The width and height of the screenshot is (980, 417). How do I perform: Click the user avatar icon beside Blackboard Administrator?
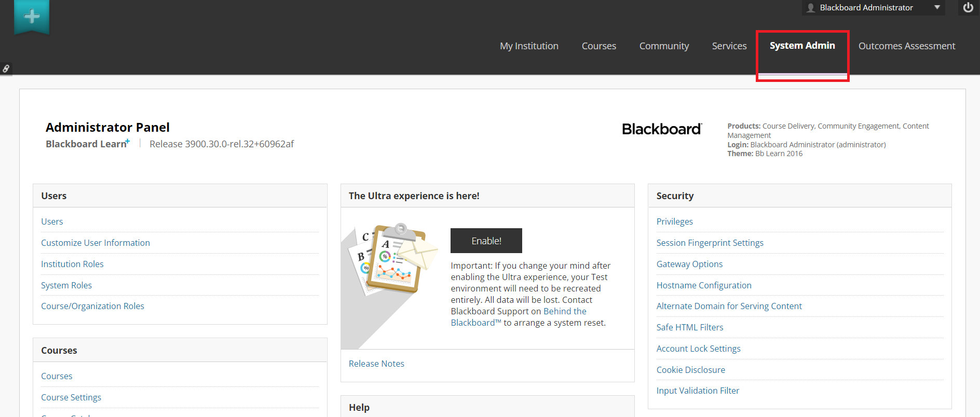pos(811,8)
